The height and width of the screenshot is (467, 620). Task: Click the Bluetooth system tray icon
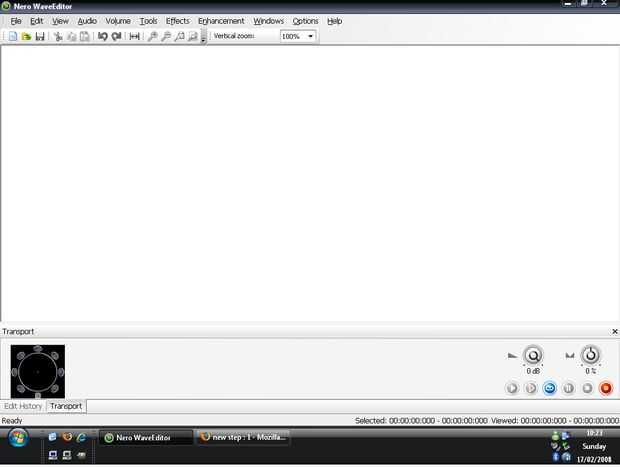click(x=556, y=457)
